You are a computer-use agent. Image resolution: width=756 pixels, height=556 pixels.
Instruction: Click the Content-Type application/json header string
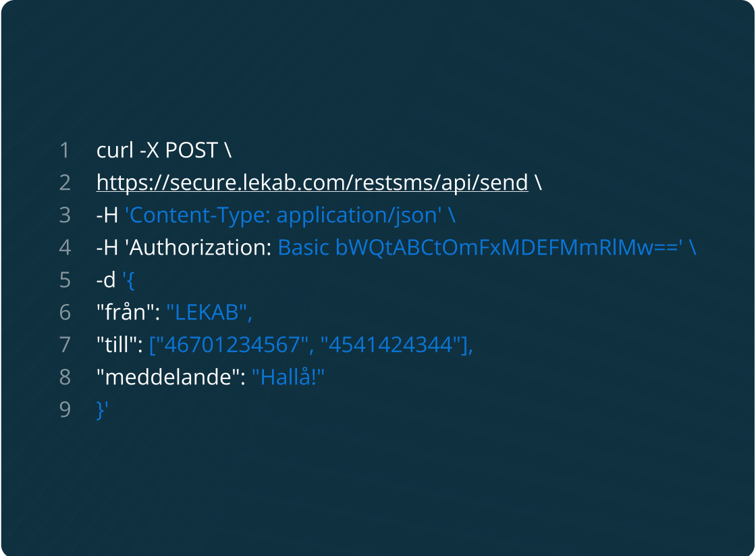click(284, 215)
